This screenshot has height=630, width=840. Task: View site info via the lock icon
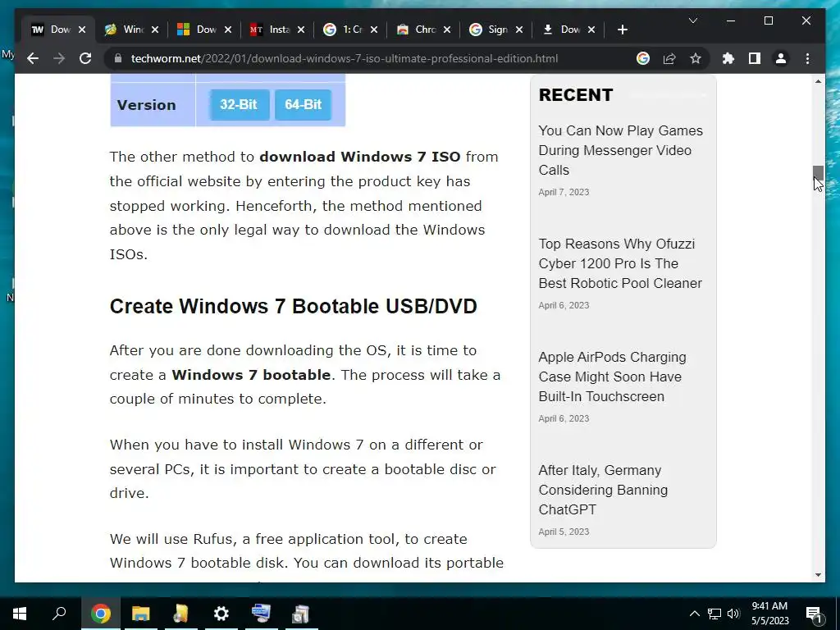pos(117,58)
